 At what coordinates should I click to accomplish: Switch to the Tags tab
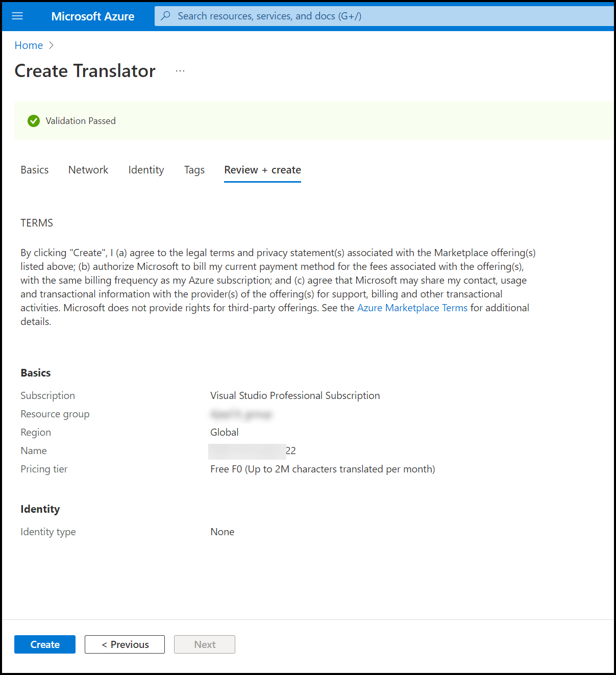[194, 170]
